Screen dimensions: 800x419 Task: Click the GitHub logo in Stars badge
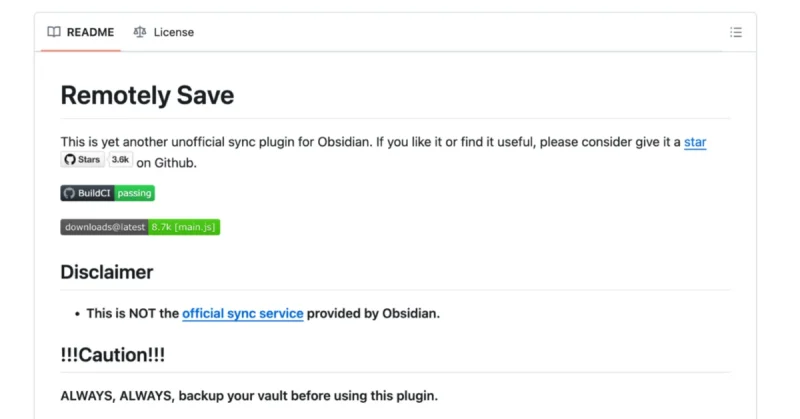[70, 160]
